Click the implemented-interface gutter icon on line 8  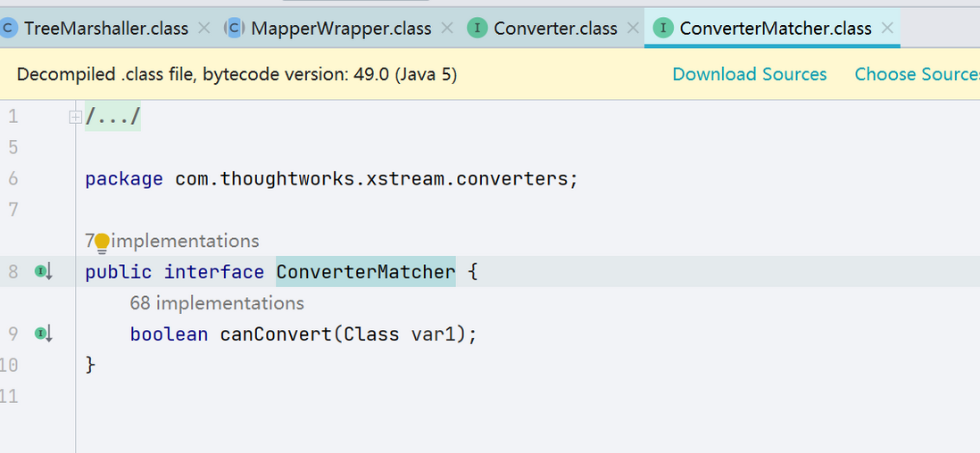(x=44, y=272)
